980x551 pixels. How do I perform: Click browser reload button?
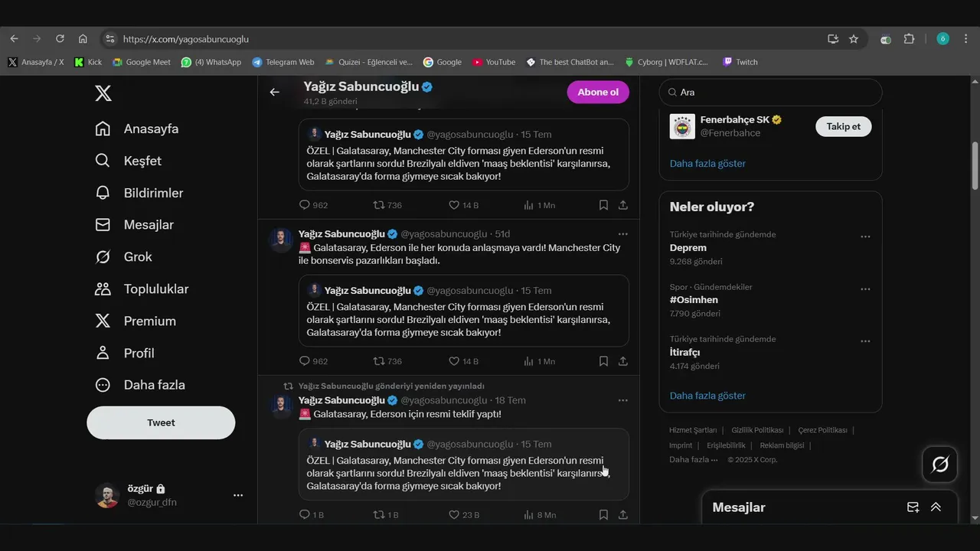click(x=60, y=39)
